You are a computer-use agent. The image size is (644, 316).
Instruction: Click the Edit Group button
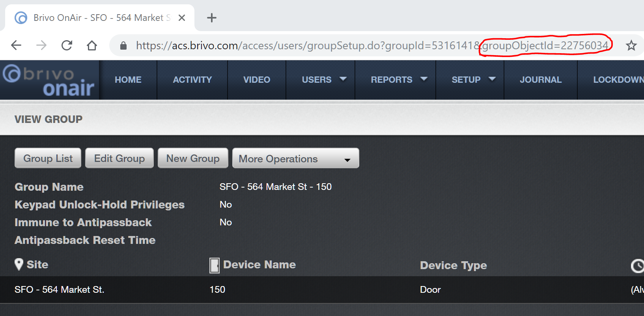click(119, 158)
